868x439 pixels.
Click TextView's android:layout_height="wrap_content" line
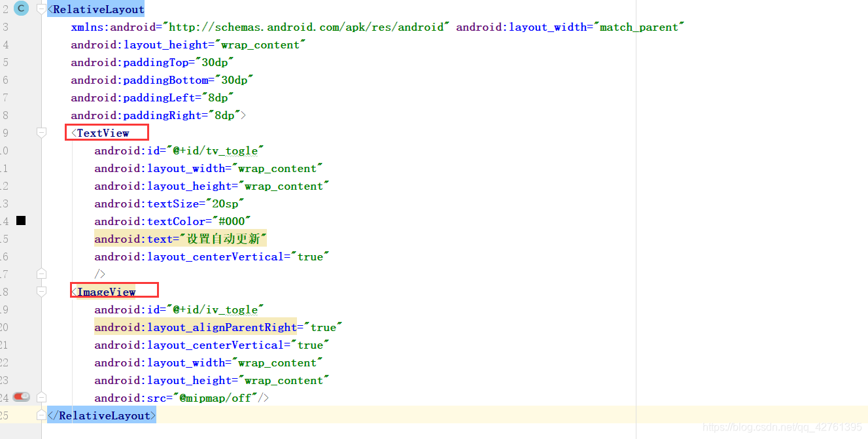[212, 186]
